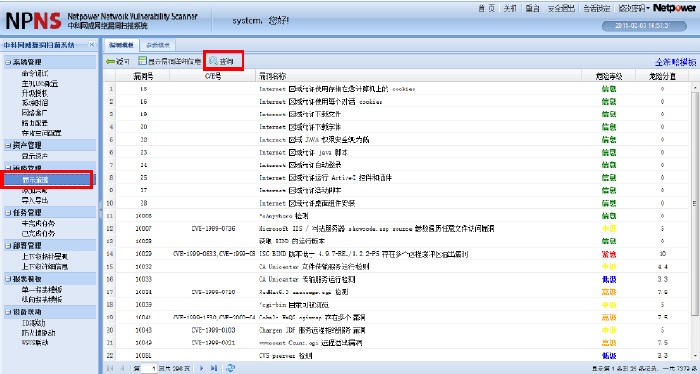700x374 pixels.
Task: Switch to the first (active) content tab
Action: [x=121, y=45]
